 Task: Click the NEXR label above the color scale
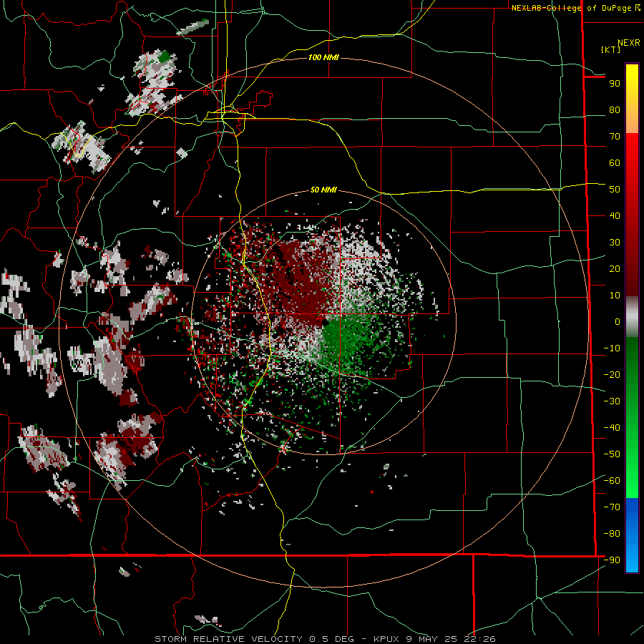628,43
